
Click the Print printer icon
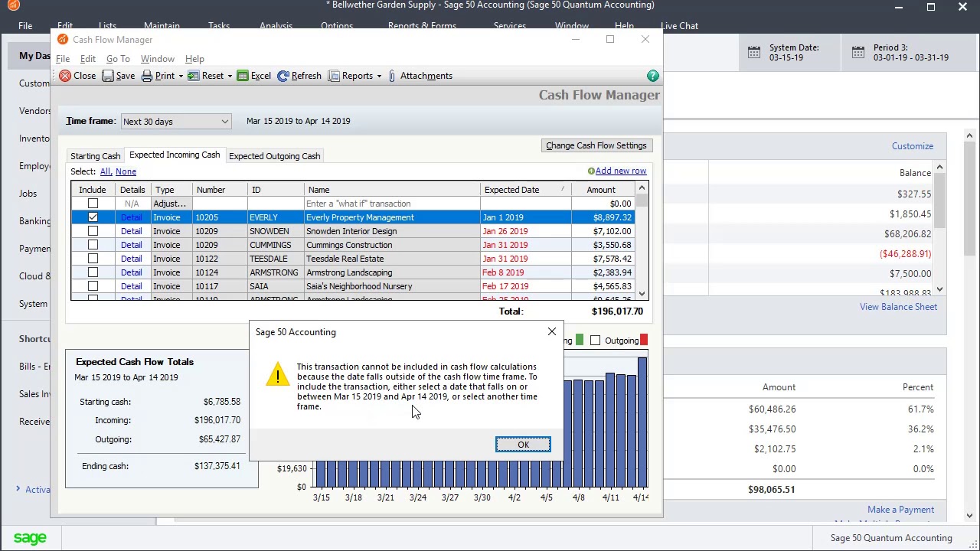(x=147, y=76)
